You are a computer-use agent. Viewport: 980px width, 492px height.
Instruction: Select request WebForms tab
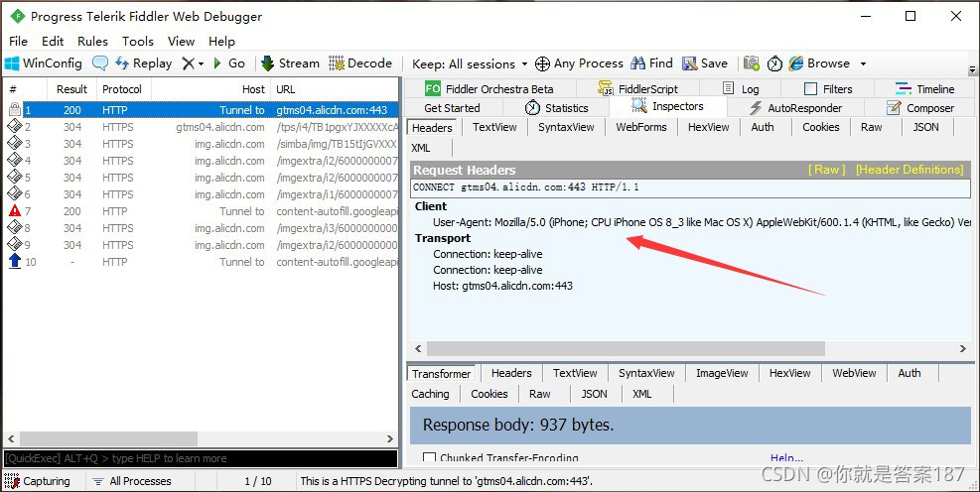click(x=641, y=127)
